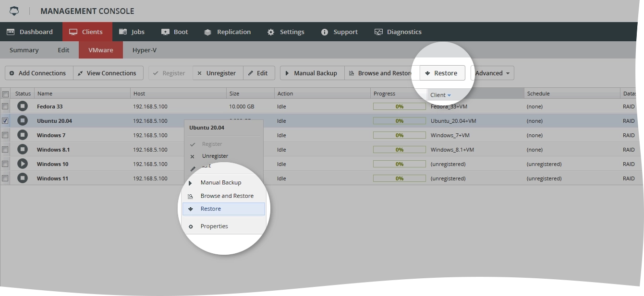Click the highlighted Restore toolbar button
The width and height of the screenshot is (644, 296).
pos(442,73)
